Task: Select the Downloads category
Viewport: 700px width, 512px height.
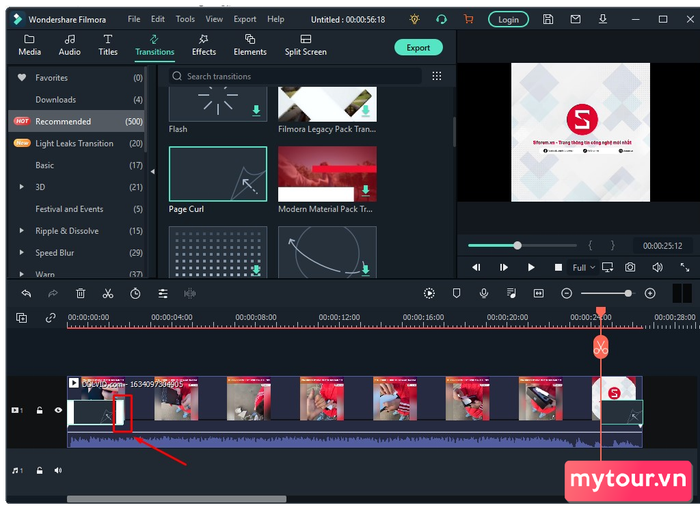Action: pos(77,100)
